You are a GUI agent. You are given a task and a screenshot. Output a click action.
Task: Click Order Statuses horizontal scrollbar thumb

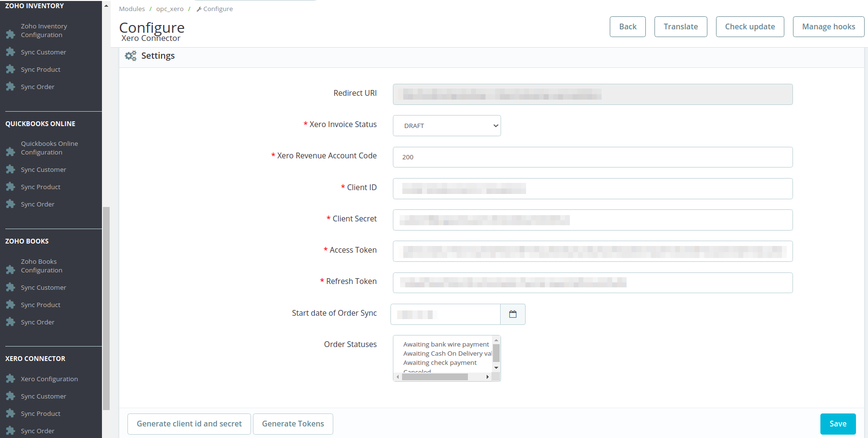pos(435,377)
